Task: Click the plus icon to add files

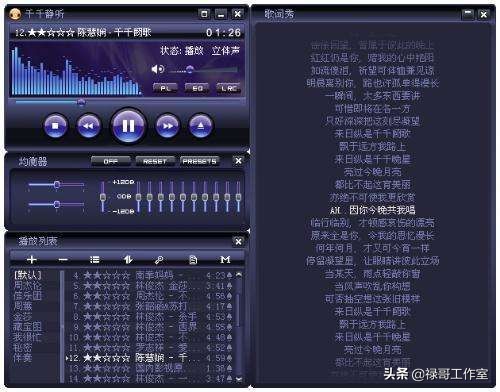Action: click(x=32, y=259)
